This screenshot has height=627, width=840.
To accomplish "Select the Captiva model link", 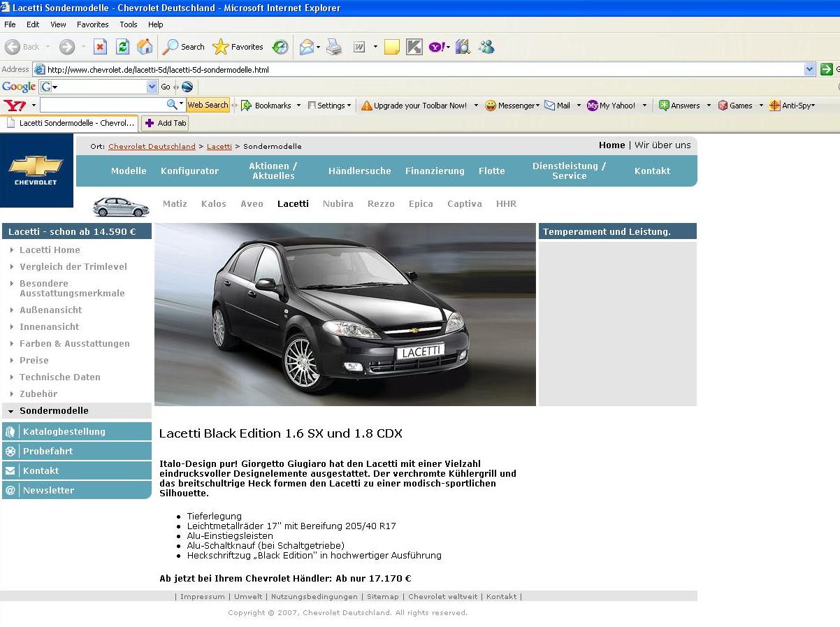I will point(465,203).
